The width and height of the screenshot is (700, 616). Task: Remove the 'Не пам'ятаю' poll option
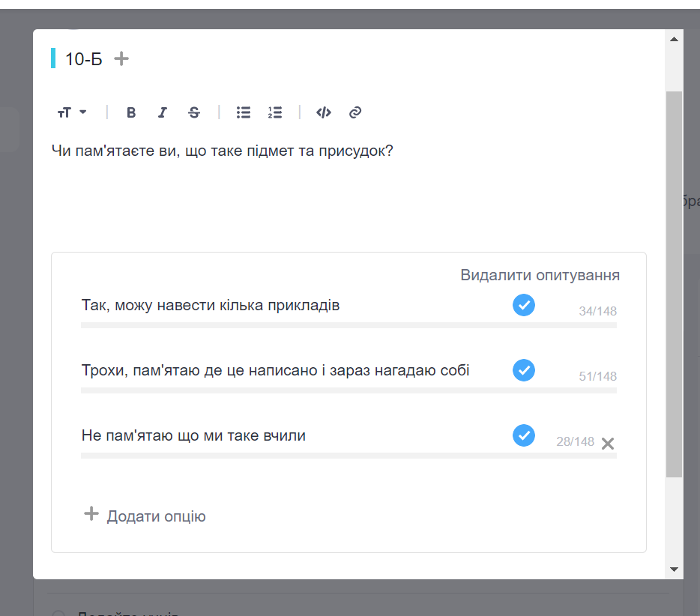coord(608,444)
